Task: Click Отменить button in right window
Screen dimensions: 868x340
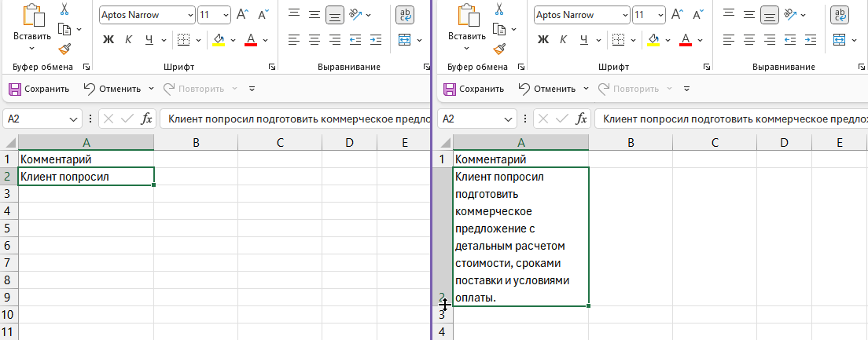Action: [548, 89]
